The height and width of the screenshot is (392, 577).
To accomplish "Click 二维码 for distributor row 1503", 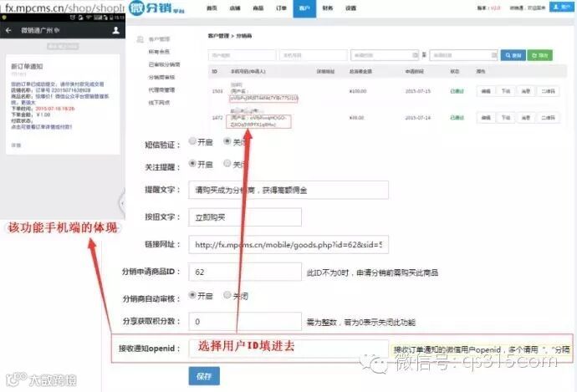I will tap(548, 91).
